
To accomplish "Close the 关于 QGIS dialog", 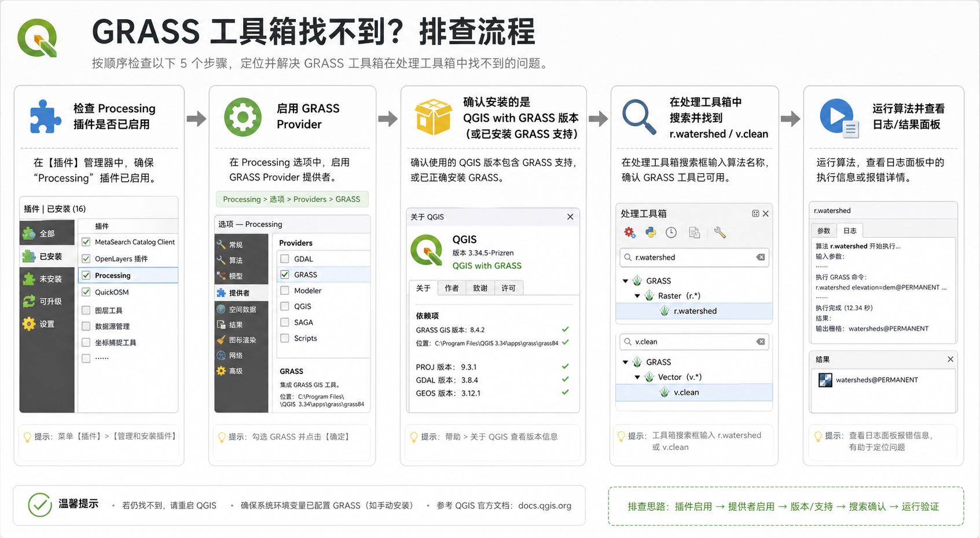I will (x=570, y=217).
